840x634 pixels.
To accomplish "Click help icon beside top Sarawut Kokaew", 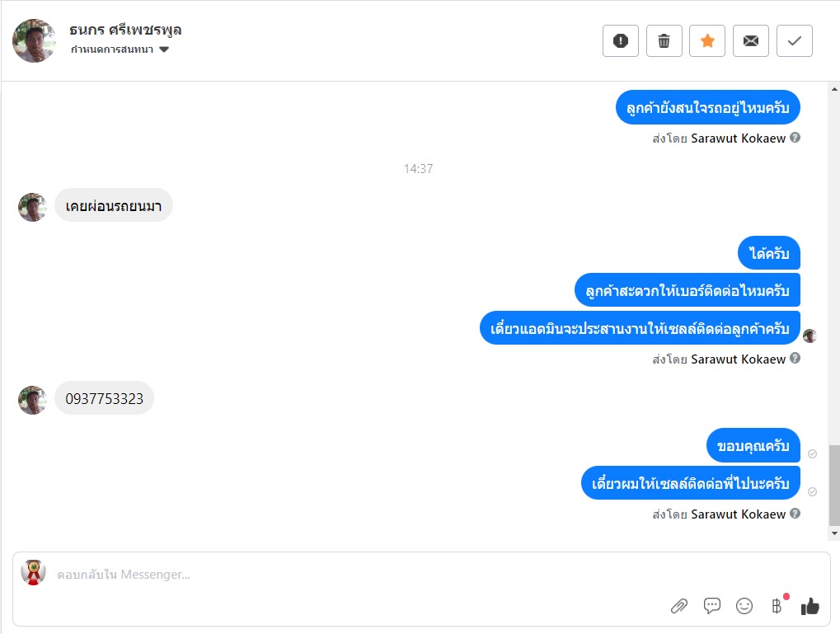I will click(x=795, y=138).
